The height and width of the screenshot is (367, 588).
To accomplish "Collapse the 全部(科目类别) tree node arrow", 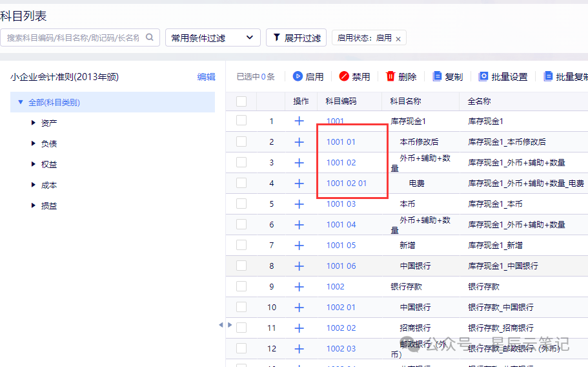I will pyautogui.click(x=21, y=102).
